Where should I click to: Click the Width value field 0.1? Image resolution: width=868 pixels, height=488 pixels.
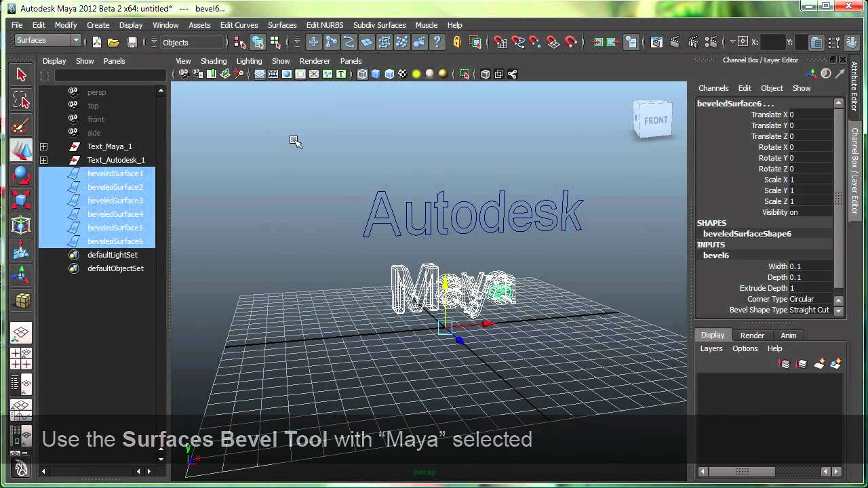click(810, 266)
